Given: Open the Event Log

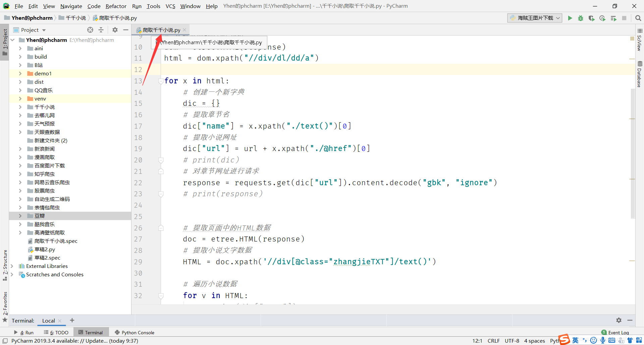Looking at the screenshot, I should pos(615,332).
